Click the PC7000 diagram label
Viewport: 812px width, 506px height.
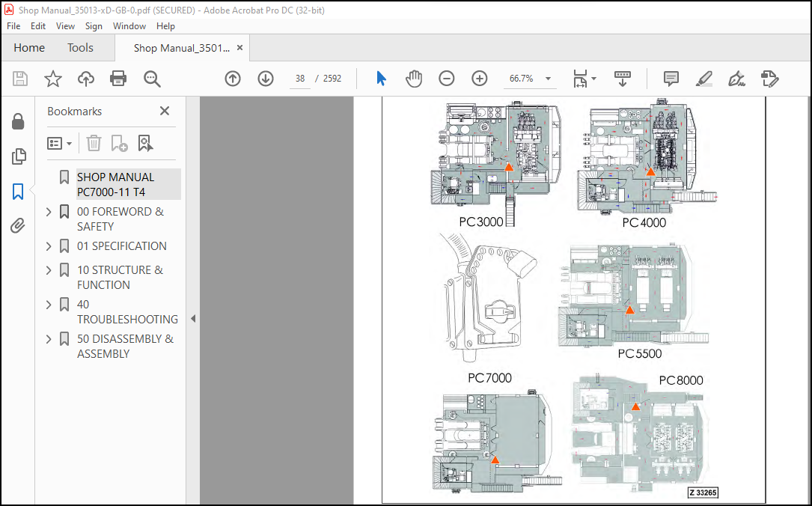(x=490, y=378)
